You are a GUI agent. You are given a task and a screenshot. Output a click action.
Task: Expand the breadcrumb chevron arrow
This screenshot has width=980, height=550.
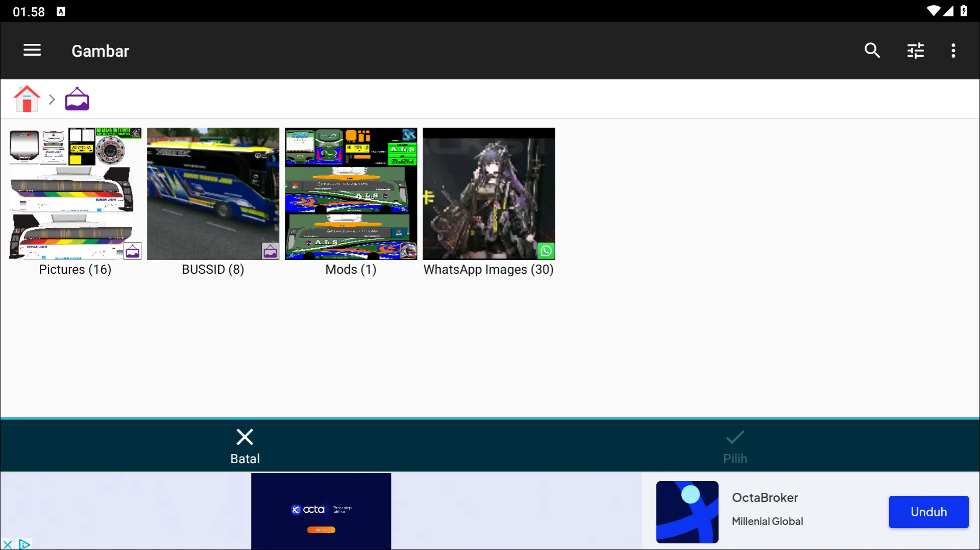click(x=52, y=100)
